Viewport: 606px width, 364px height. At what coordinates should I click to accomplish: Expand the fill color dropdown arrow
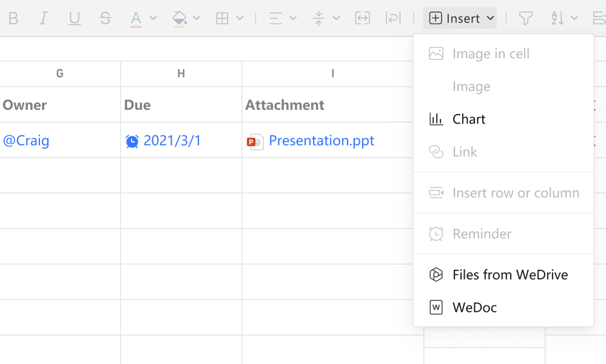click(x=197, y=18)
